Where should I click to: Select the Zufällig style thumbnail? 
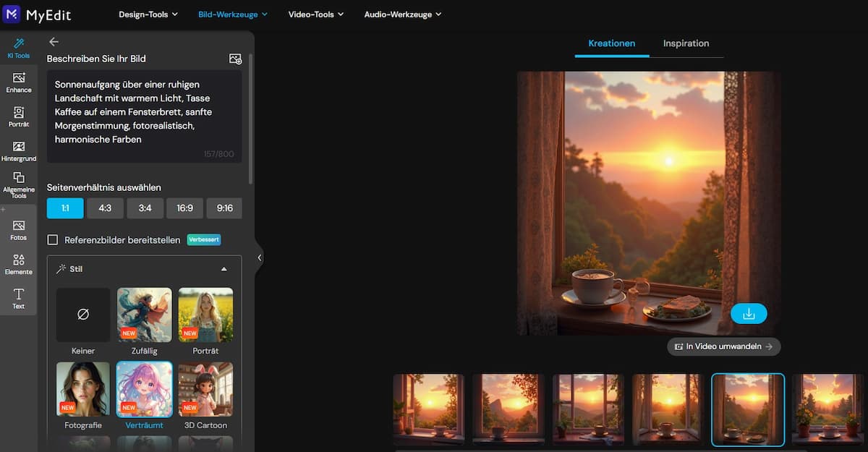[145, 315]
